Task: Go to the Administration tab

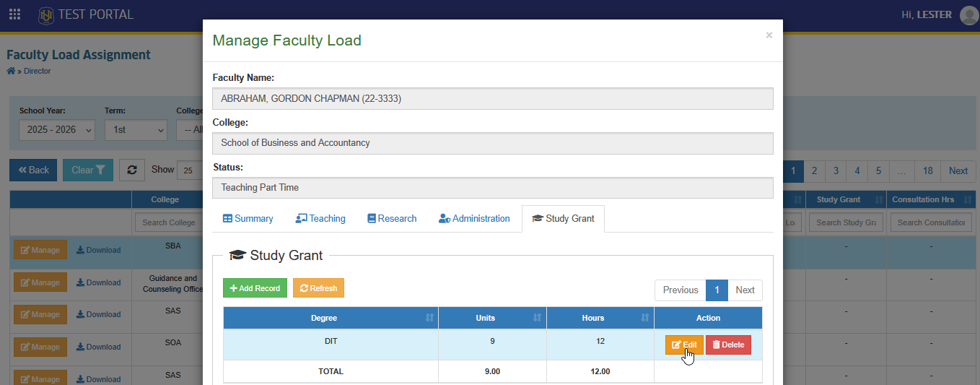Action: [x=474, y=218]
